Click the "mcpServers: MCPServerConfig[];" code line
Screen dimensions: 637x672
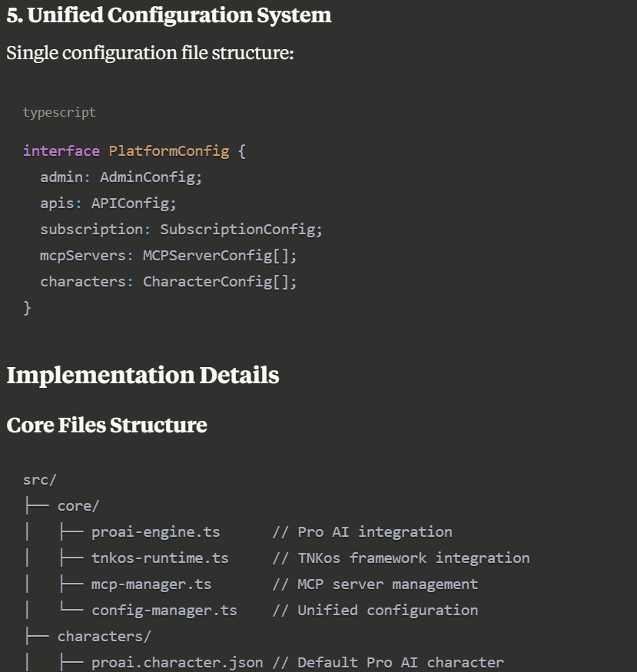pyautogui.click(x=168, y=256)
